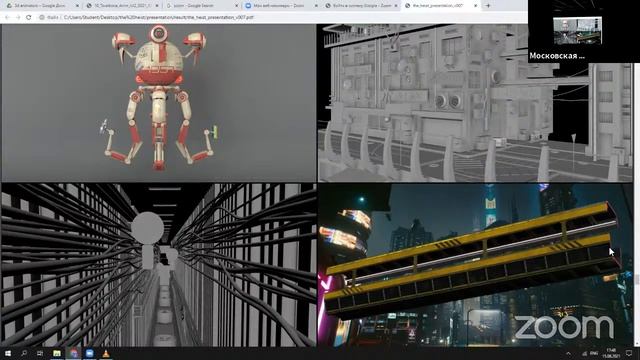640x360 pixels.
Task: Open the taskbar clock and date
Action: click(x=611, y=353)
